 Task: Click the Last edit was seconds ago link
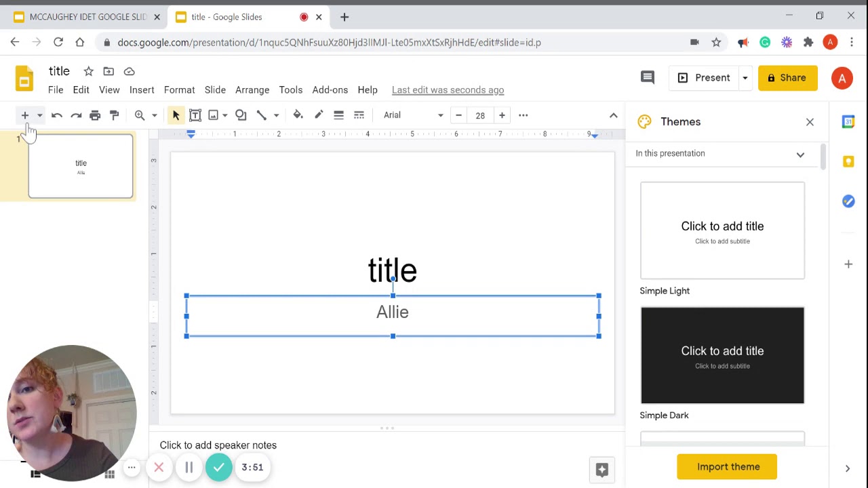click(x=448, y=89)
